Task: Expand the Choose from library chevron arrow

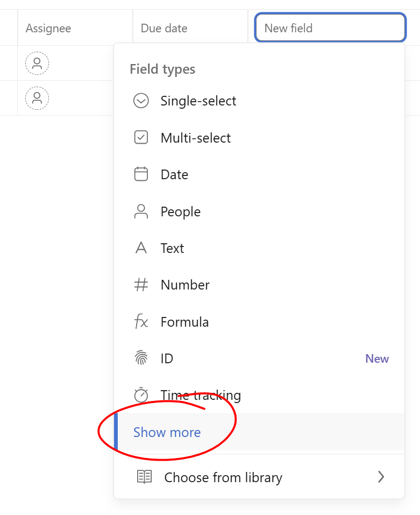Action: pos(381,477)
